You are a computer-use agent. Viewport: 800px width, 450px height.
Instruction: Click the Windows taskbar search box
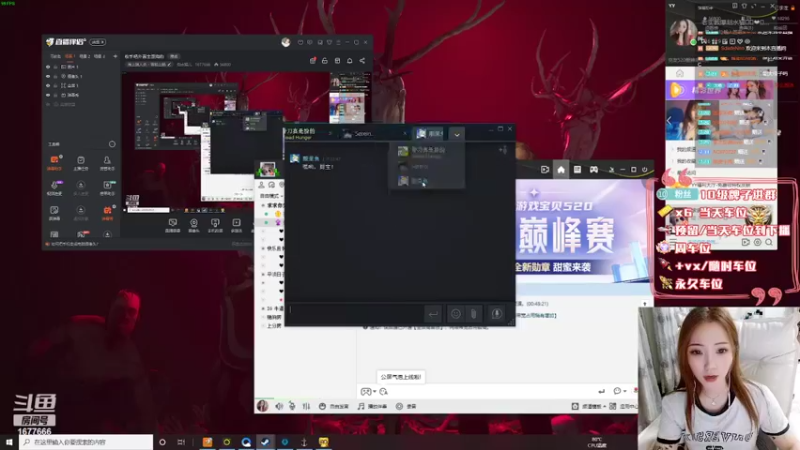[86, 442]
